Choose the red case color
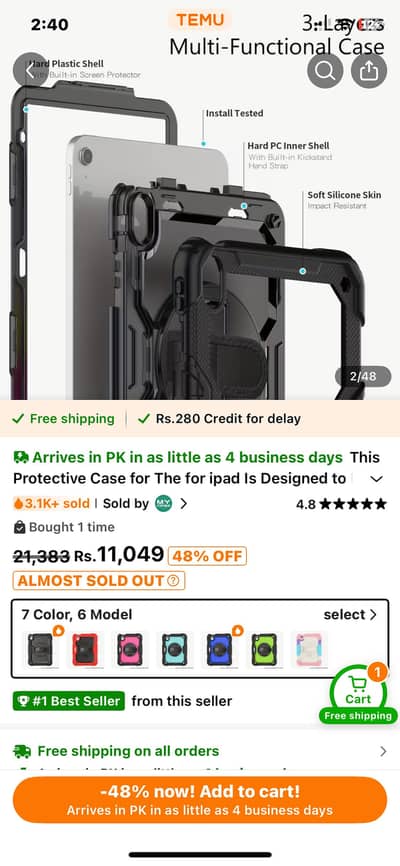Viewport: 400px width, 866px height. (x=85, y=650)
